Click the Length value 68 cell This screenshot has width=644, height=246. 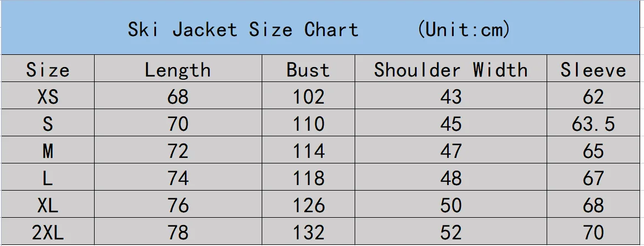178,97
